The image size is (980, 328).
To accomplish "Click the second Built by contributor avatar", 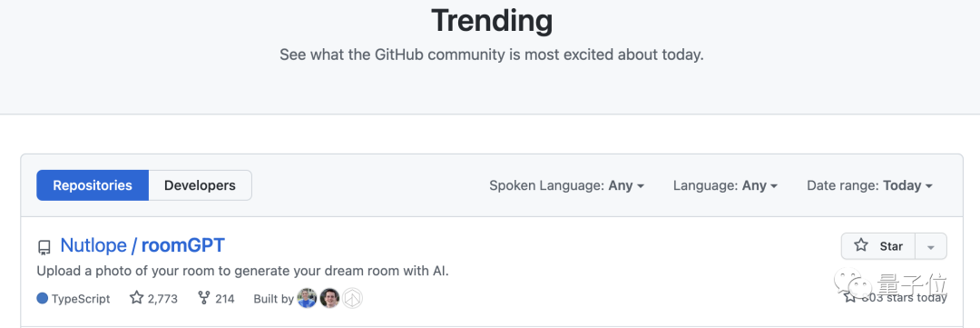I will [329, 299].
